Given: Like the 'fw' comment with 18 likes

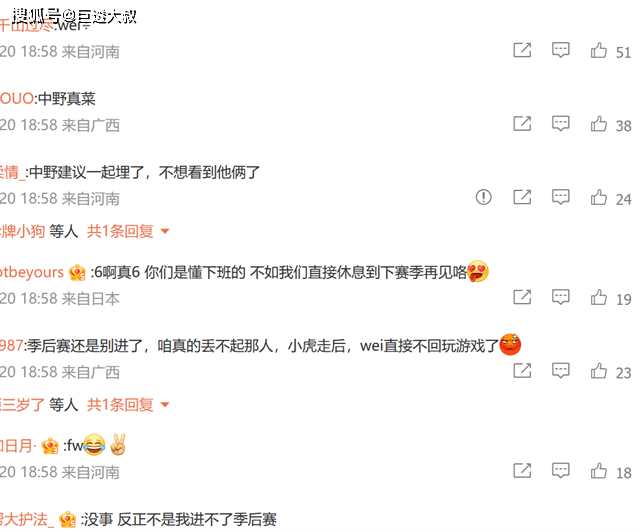Looking at the screenshot, I should coord(598,471).
